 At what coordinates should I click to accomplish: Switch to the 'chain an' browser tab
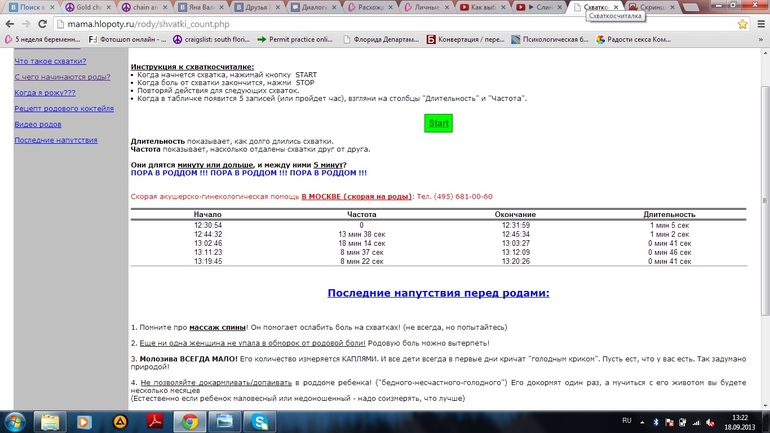[x=144, y=7]
